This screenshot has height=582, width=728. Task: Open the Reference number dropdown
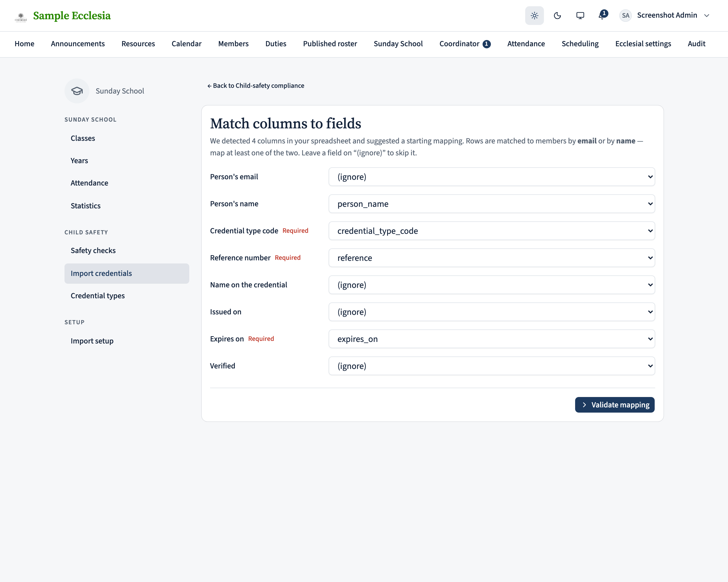pyautogui.click(x=492, y=258)
